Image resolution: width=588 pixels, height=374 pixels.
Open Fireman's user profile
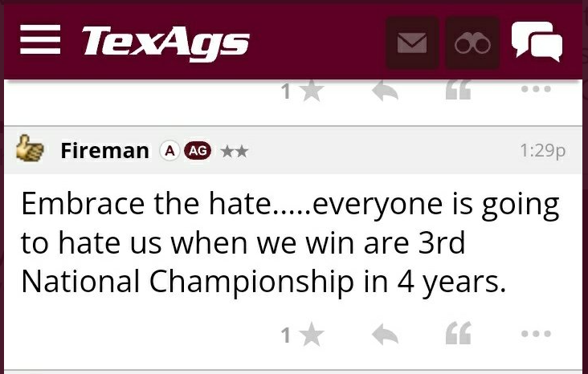104,150
